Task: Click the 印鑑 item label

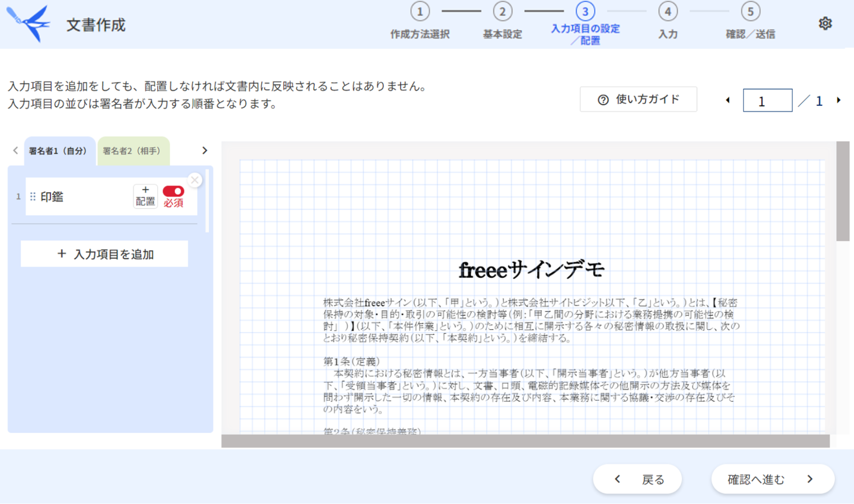Action: (x=52, y=196)
